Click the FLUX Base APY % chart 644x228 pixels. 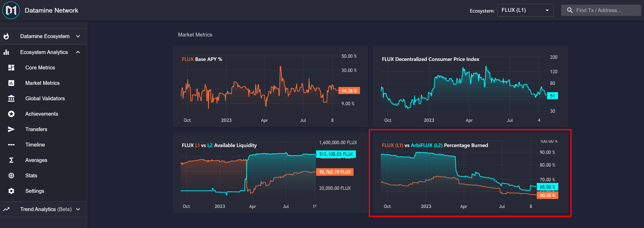(270, 87)
